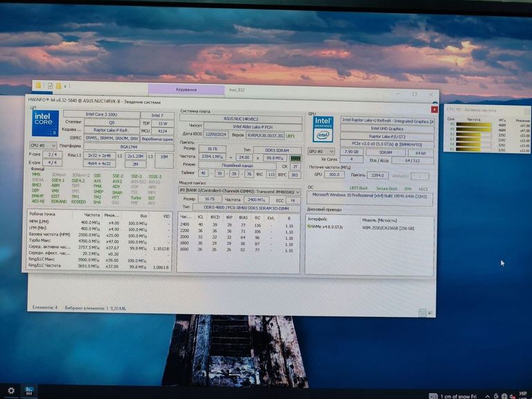
Task: Click the green memory module icon
Action: (295, 157)
